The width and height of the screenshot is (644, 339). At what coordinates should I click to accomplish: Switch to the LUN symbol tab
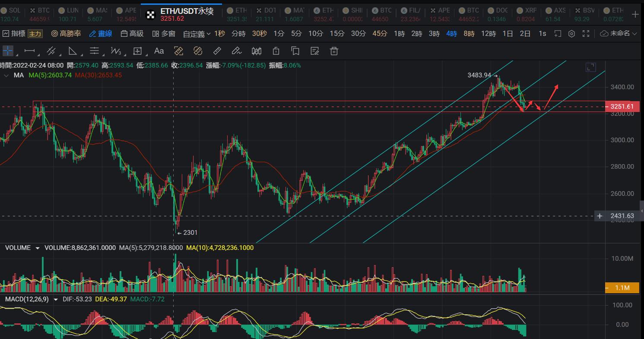click(68, 14)
